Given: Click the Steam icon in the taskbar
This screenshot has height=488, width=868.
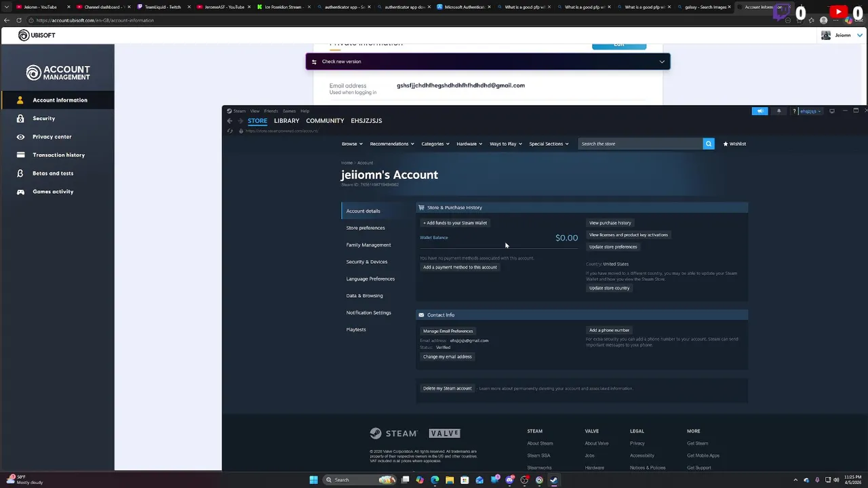Looking at the screenshot, I should click(x=554, y=480).
